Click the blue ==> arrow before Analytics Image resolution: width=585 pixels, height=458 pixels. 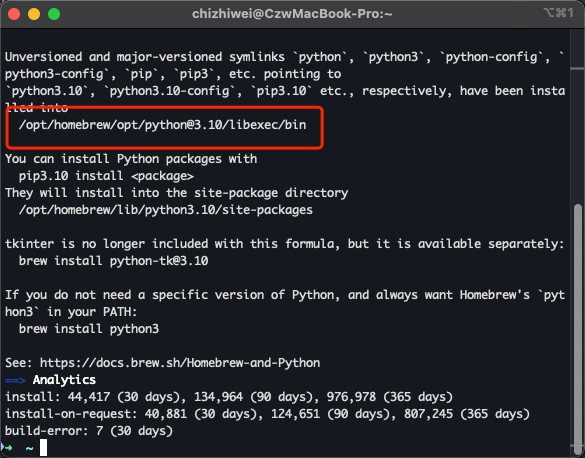[15, 380]
